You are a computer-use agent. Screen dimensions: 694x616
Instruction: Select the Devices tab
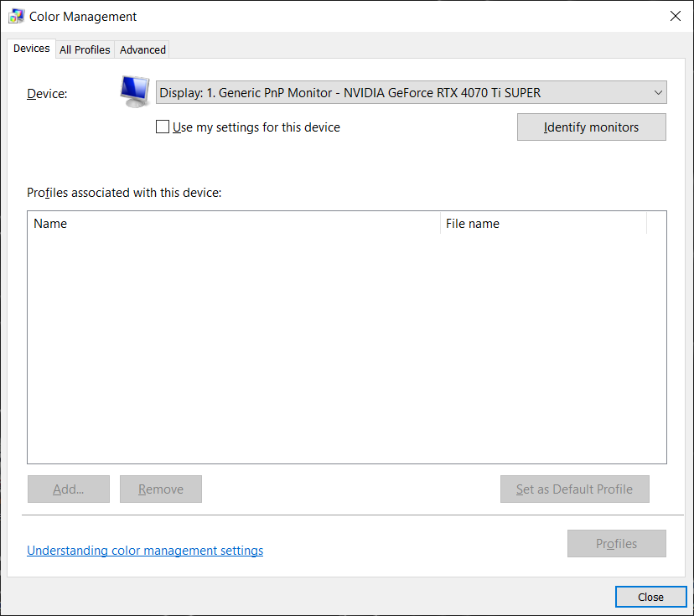pyautogui.click(x=32, y=49)
